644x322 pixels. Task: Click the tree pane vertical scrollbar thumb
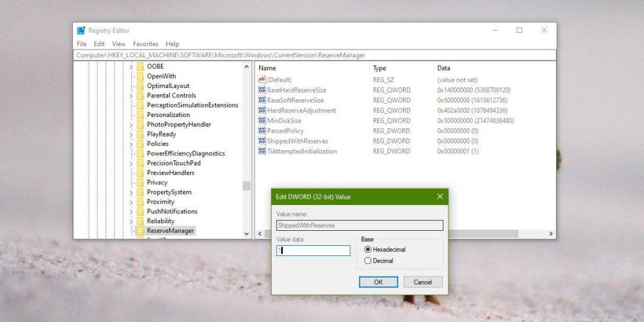point(247,186)
